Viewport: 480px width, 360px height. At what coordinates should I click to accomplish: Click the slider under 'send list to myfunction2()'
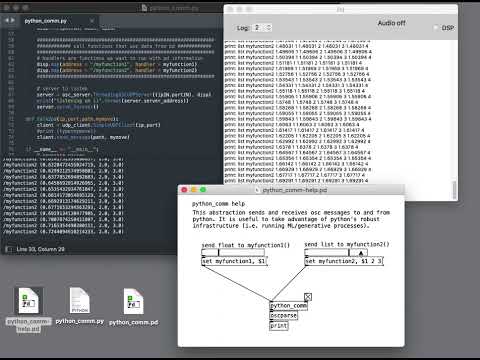tap(336, 252)
